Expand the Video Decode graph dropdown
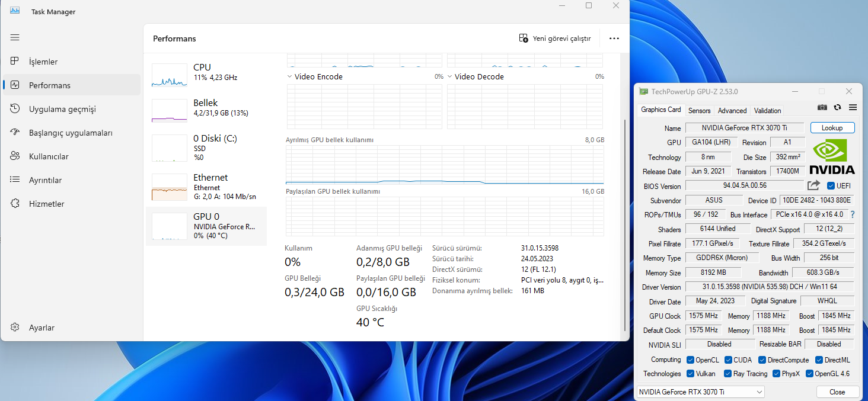This screenshot has height=401, width=868. tap(449, 76)
